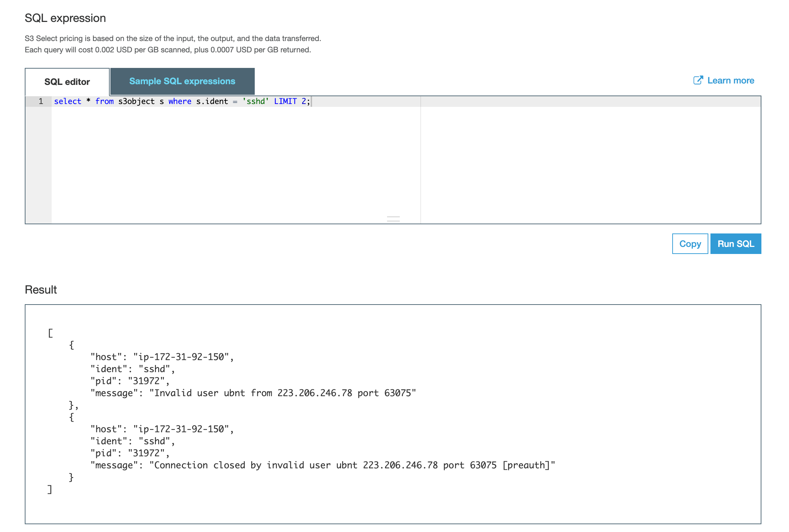The image size is (789, 532).
Task: Click inside the SQL editor text area
Action: [406, 160]
